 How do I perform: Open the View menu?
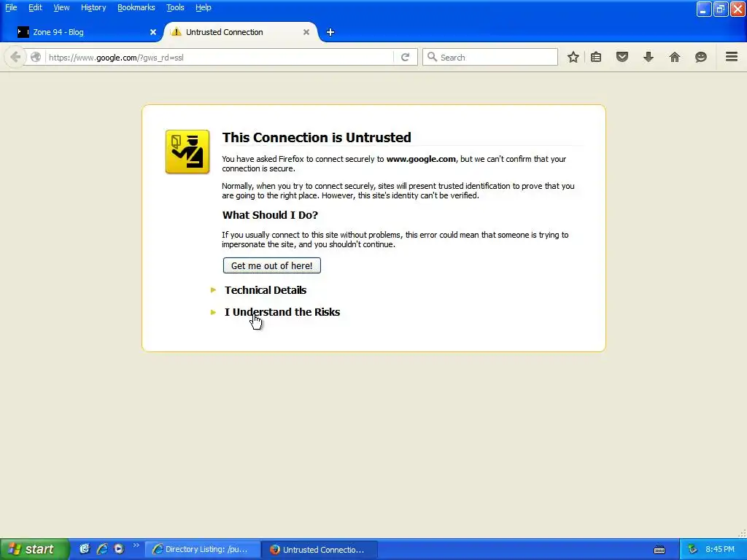click(x=61, y=7)
